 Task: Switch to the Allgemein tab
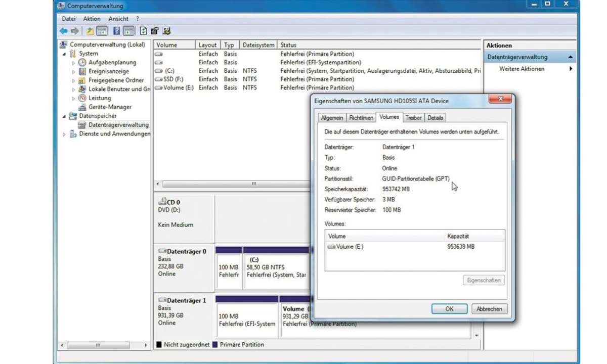(x=332, y=118)
